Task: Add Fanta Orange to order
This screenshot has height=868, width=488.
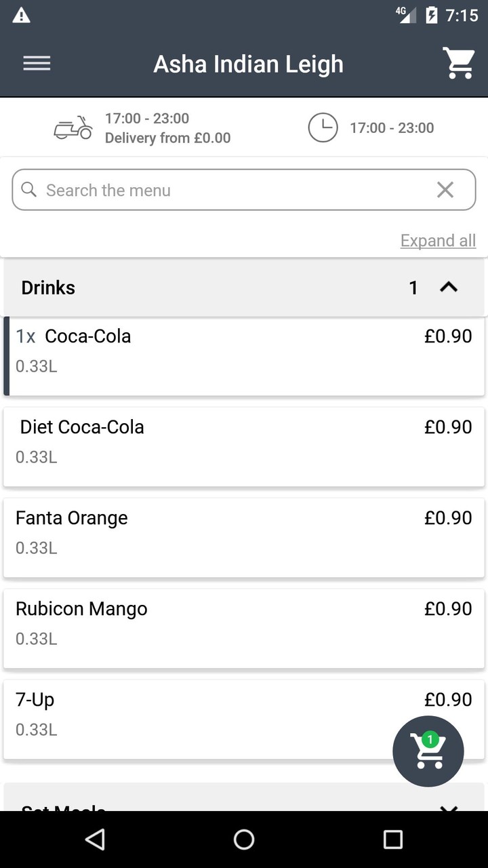Action: 244,537
